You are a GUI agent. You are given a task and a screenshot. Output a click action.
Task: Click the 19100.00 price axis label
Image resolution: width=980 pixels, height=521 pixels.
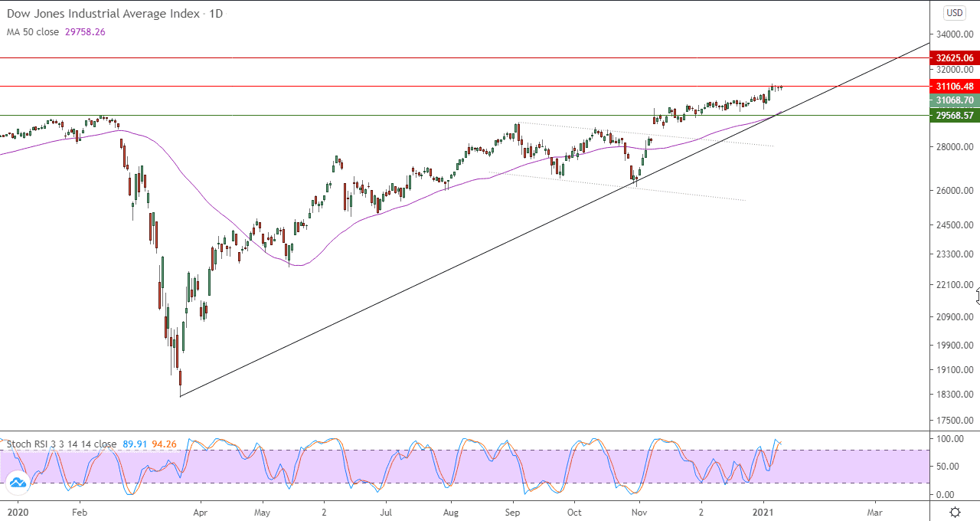point(954,370)
